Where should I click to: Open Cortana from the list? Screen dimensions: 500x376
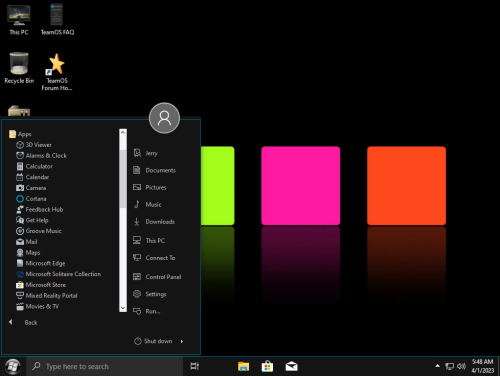tap(31, 199)
